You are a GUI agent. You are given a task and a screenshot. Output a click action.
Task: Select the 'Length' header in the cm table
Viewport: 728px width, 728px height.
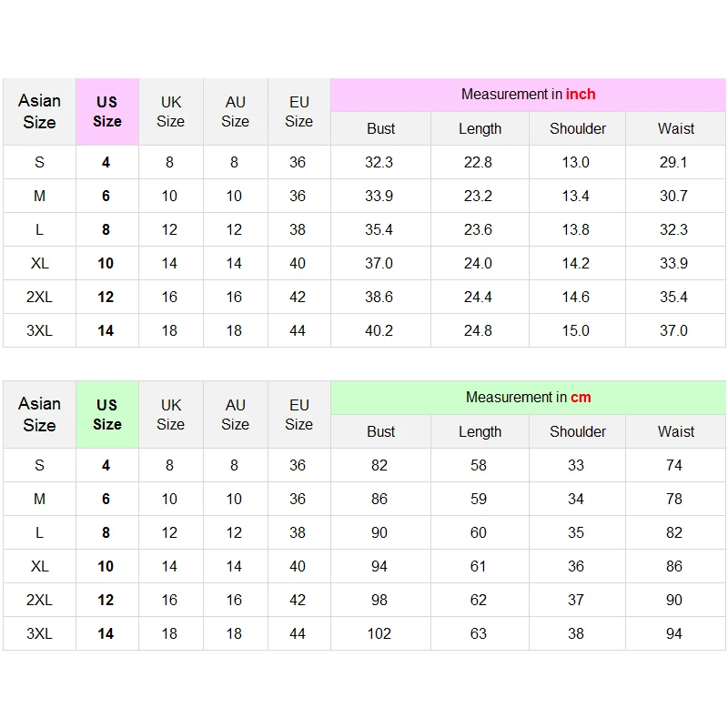pos(480,431)
